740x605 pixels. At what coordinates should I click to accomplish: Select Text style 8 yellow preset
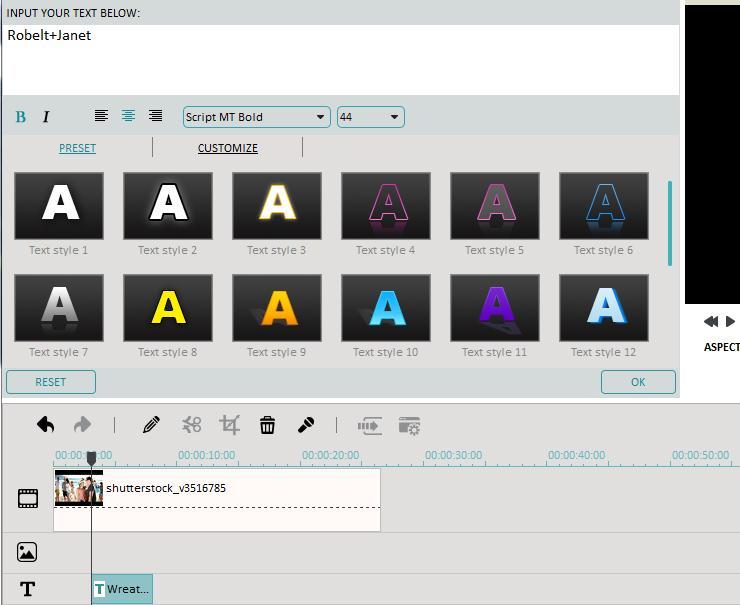(168, 308)
